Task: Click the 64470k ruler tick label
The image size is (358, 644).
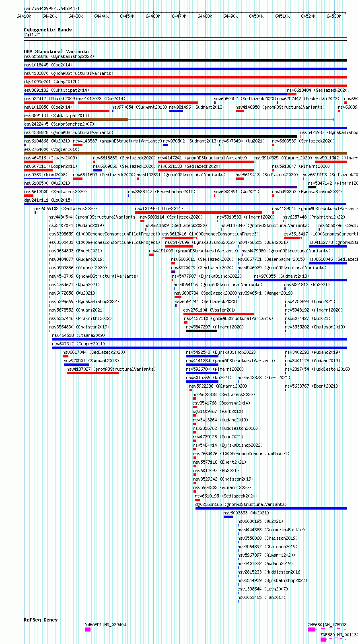Action: click(179, 16)
